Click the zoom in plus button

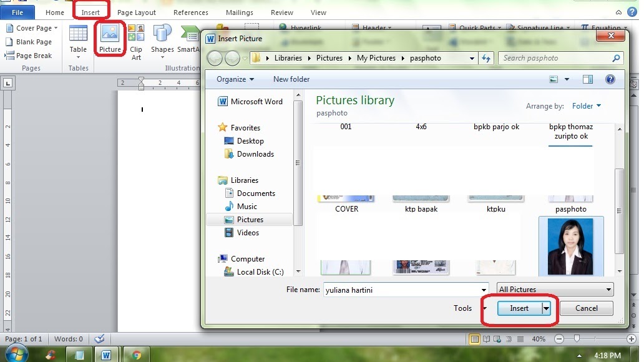click(632, 339)
